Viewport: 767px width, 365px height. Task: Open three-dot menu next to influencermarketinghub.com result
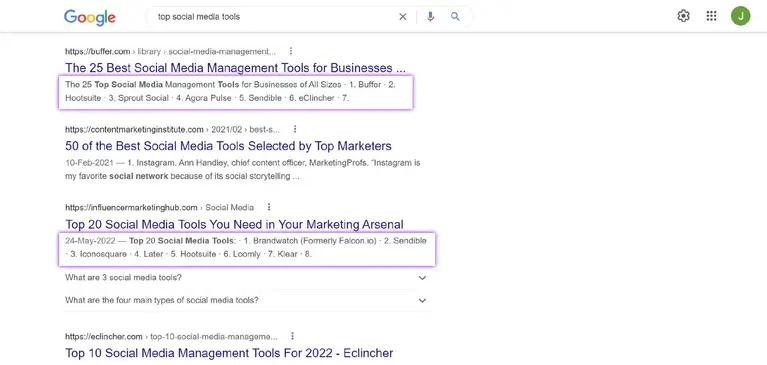pyautogui.click(x=269, y=207)
